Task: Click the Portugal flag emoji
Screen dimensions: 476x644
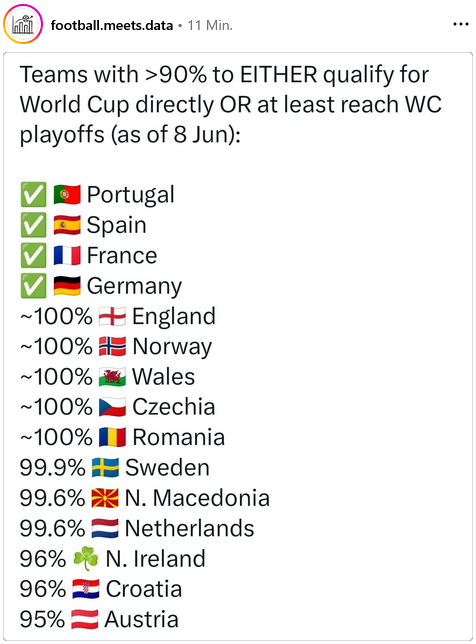Action: pyautogui.click(x=67, y=195)
